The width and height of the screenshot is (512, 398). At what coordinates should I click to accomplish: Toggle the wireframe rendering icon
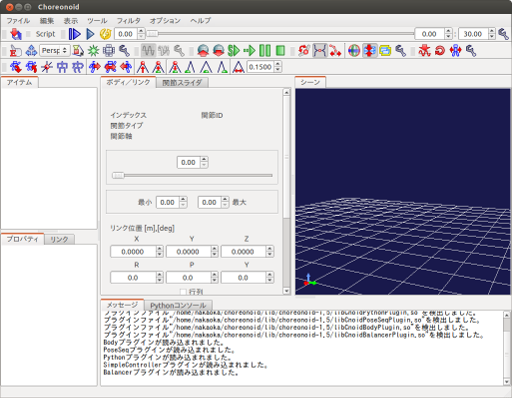[109, 51]
